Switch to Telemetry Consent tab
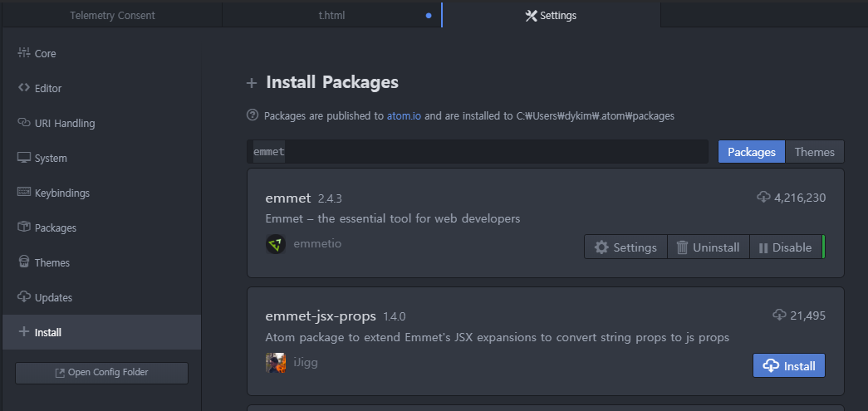 click(112, 15)
